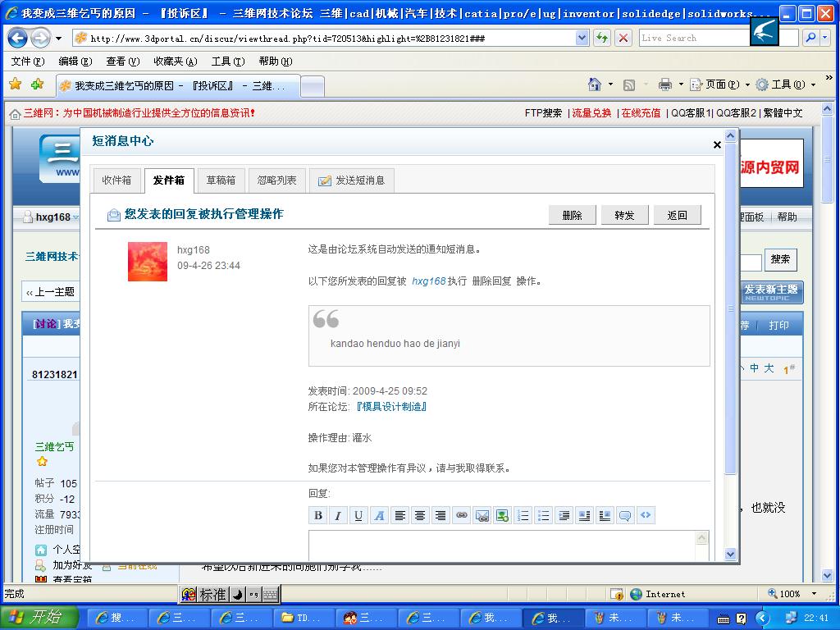Insert quote bubble in reply editor

[625, 515]
